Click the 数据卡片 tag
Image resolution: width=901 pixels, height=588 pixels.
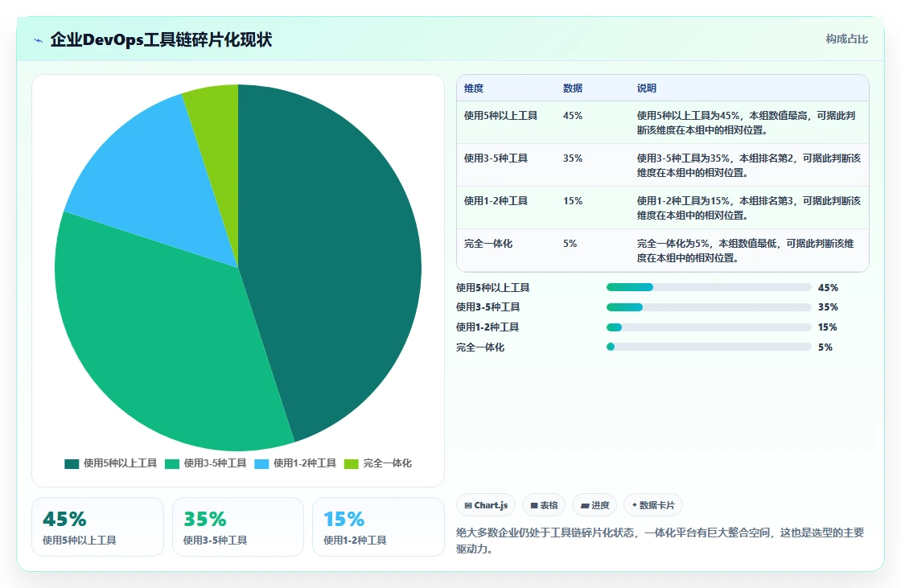click(652, 505)
